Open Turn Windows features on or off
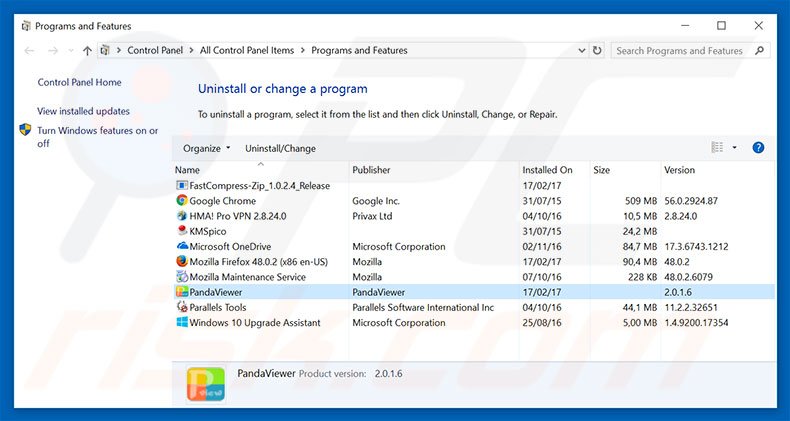 (97, 136)
